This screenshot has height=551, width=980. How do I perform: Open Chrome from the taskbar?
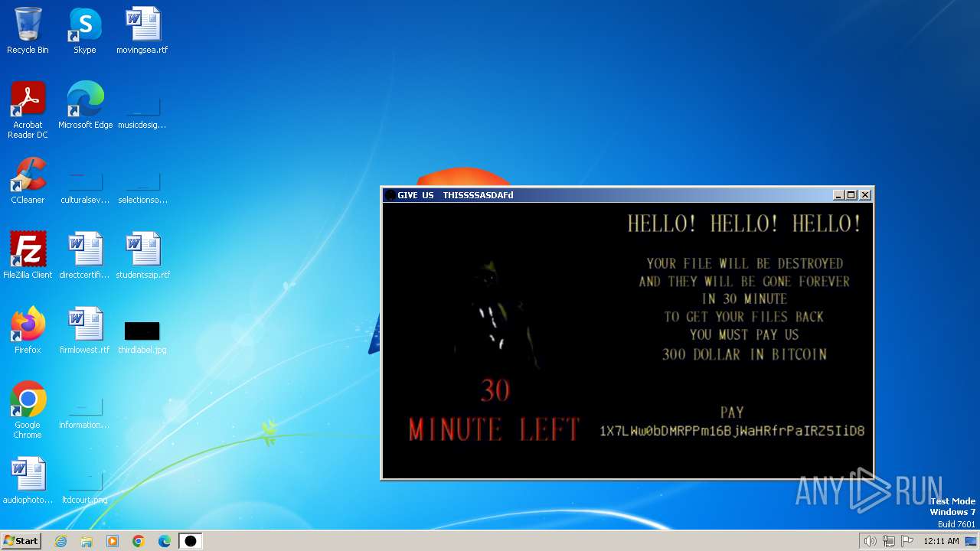coord(139,541)
